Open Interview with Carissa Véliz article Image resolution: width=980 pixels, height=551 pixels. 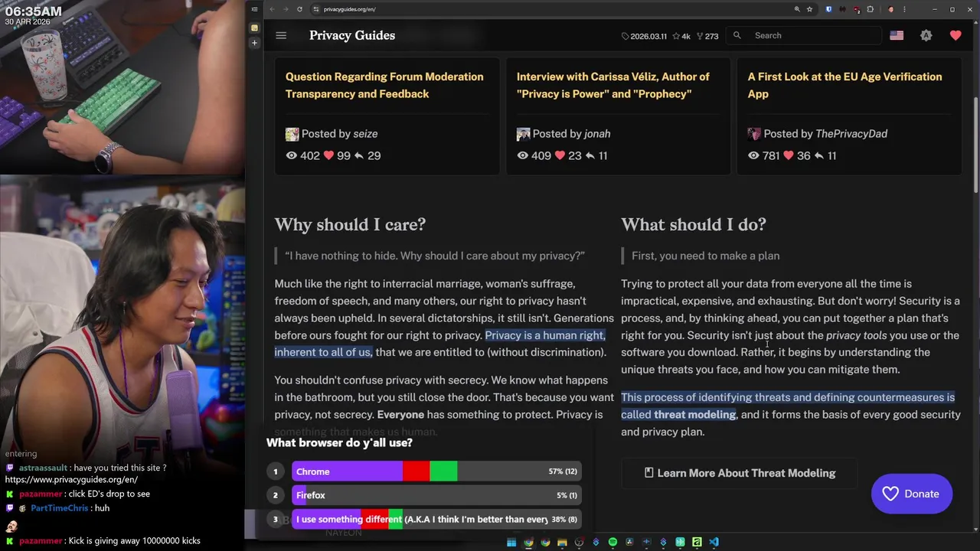coord(613,85)
